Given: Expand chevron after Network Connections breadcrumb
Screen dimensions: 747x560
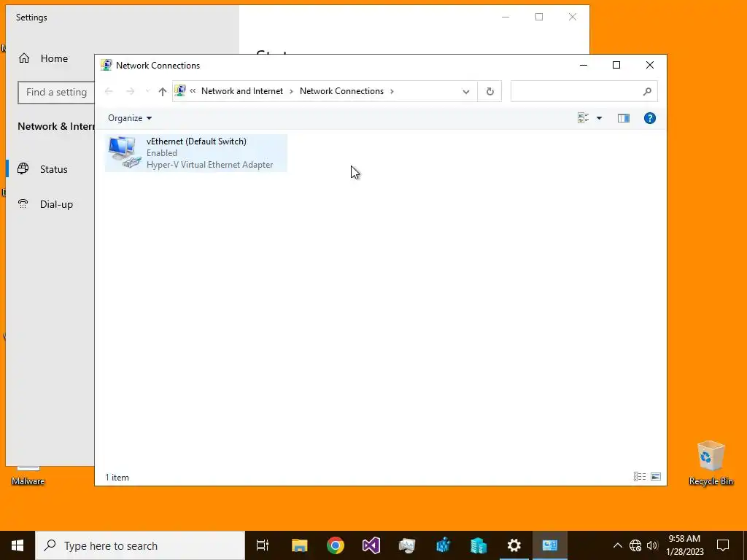Looking at the screenshot, I should point(392,91).
